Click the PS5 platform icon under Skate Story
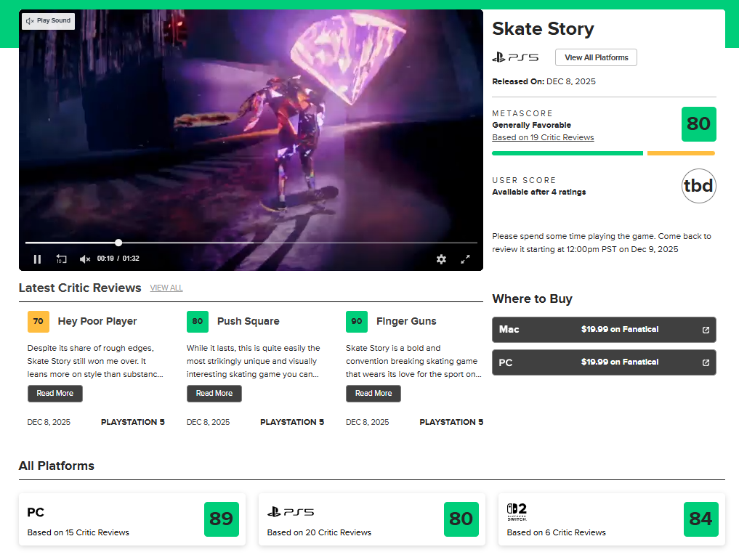739x560 pixels. [515, 57]
